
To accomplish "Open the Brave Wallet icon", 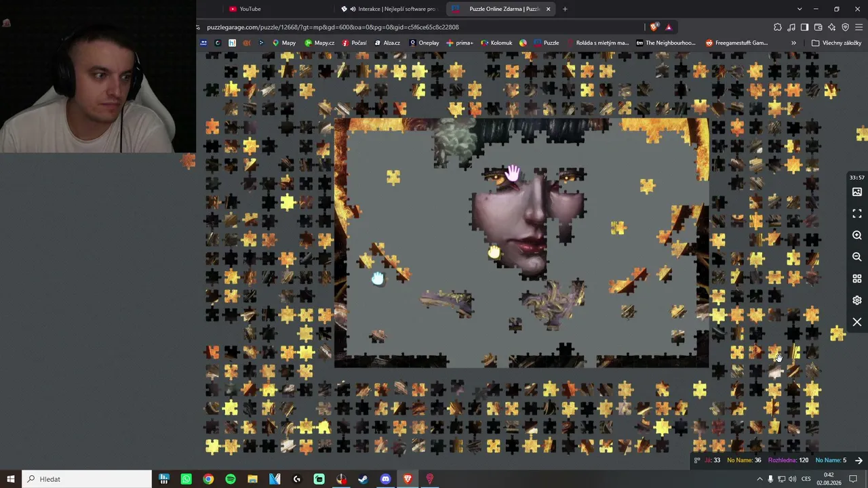I will 818,27.
